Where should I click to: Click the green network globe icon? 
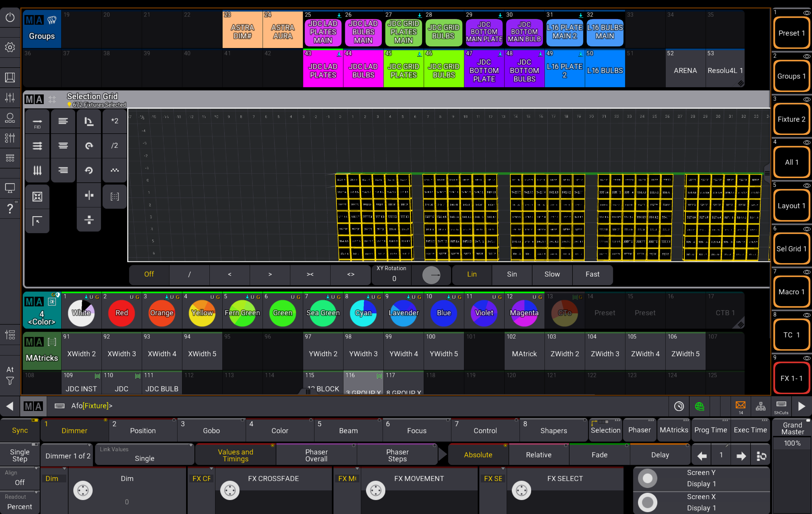coord(700,406)
